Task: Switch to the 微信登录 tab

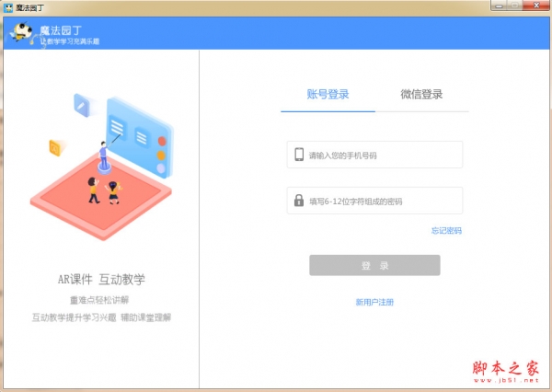Action: click(421, 95)
